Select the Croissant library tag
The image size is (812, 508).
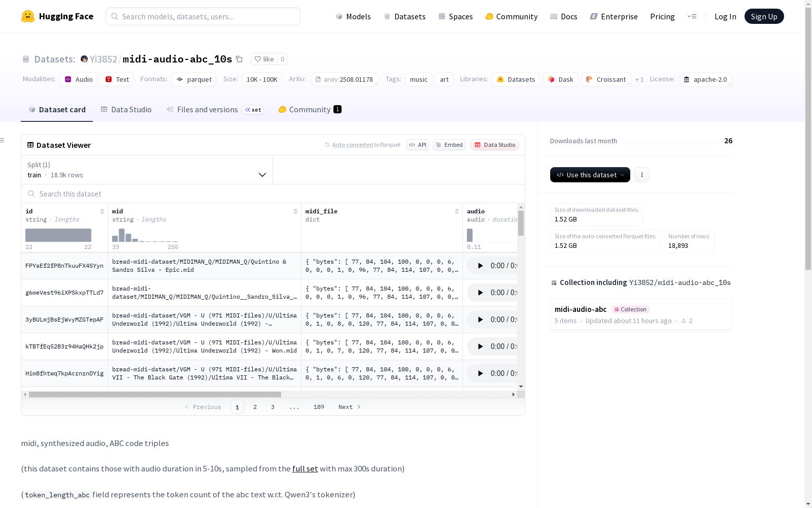pos(606,79)
